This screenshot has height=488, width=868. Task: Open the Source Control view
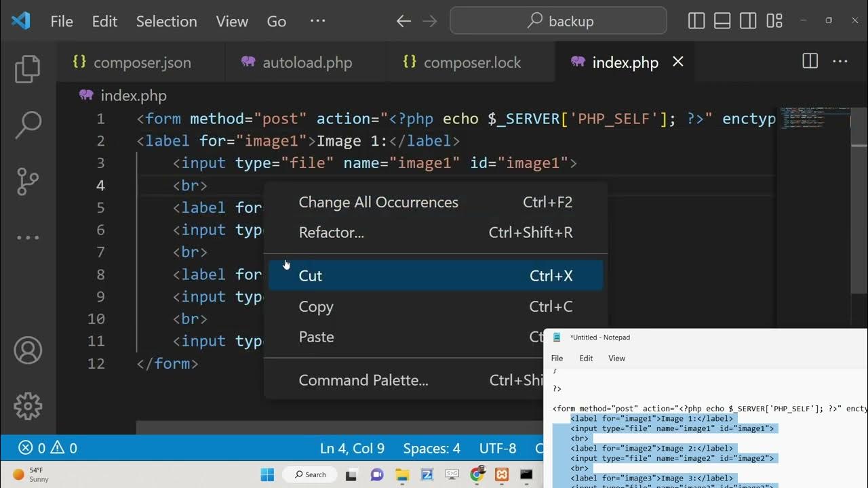click(x=28, y=181)
